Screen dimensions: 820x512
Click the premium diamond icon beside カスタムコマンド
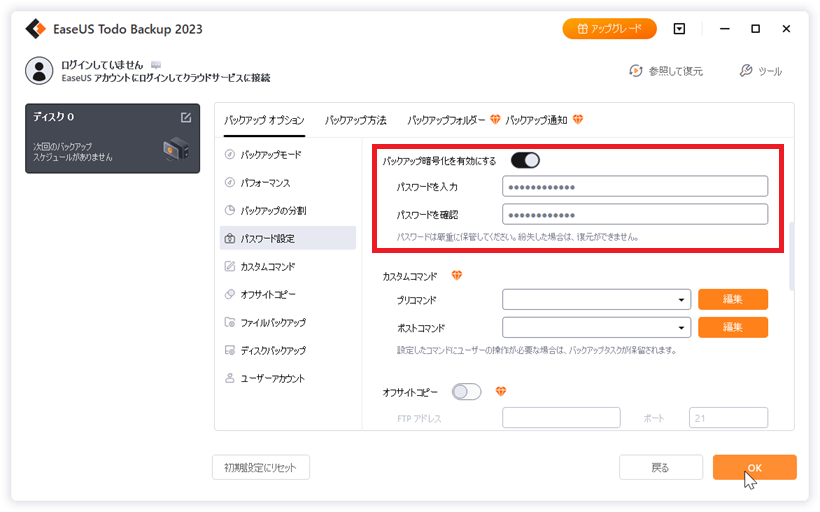click(457, 275)
